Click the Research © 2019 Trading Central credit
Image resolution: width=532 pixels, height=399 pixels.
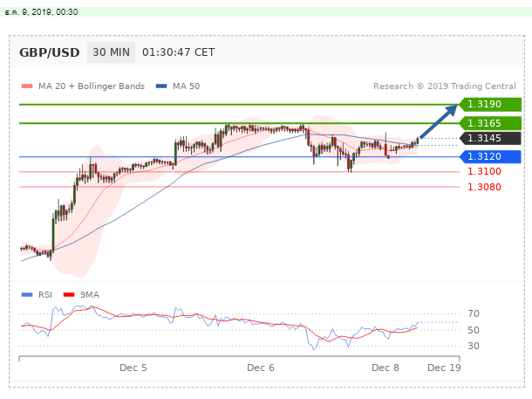pos(445,86)
